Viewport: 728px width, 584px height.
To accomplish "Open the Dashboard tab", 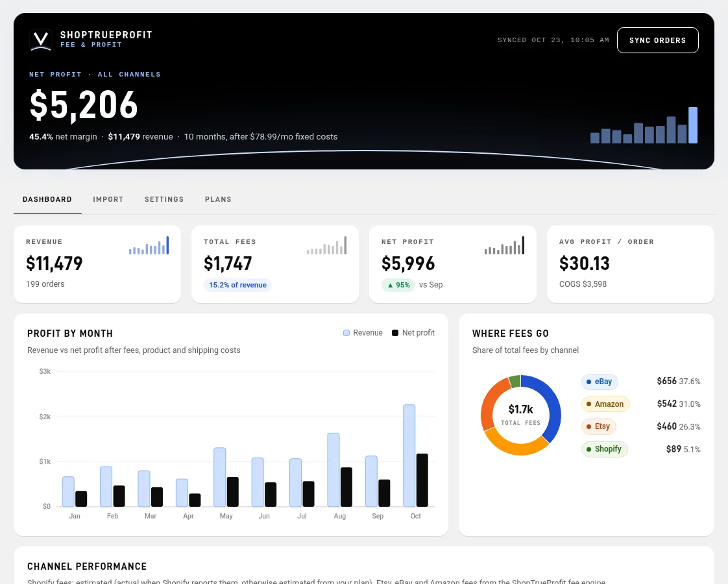I will pyautogui.click(x=47, y=199).
